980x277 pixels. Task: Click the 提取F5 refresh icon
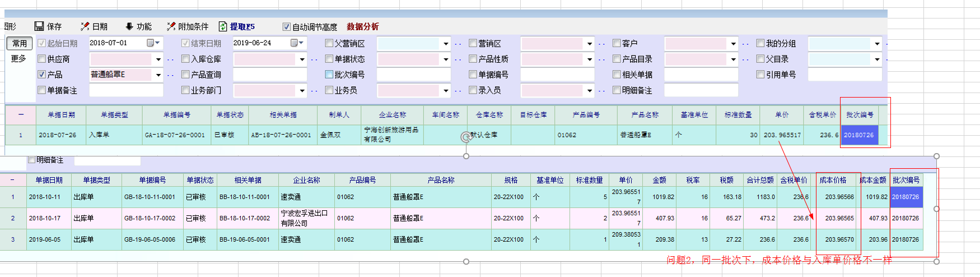click(223, 26)
